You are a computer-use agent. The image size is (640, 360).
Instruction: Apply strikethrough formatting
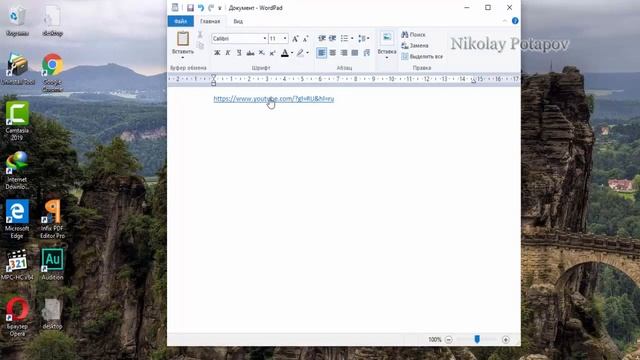pos(250,53)
